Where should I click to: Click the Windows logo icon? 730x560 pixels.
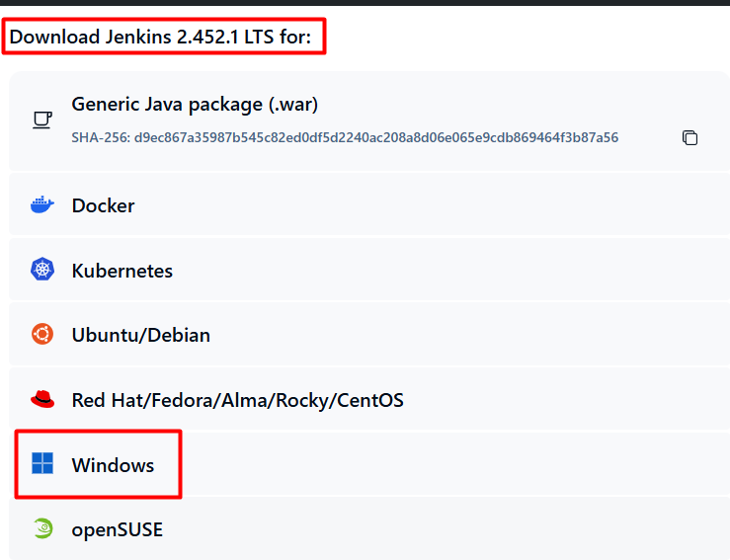(42, 463)
